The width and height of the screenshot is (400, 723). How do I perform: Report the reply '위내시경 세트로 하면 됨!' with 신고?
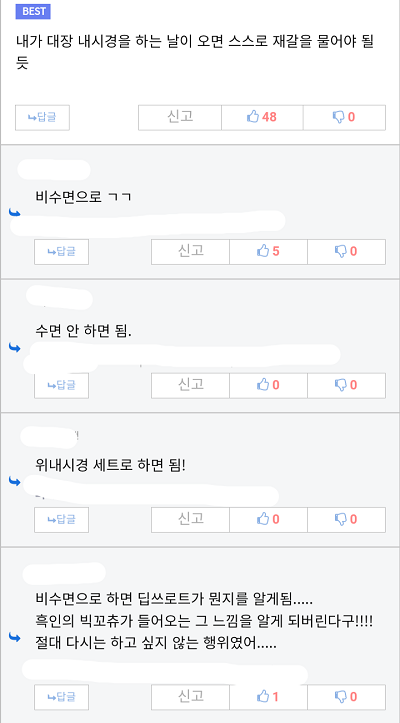pyautogui.click(x=191, y=520)
